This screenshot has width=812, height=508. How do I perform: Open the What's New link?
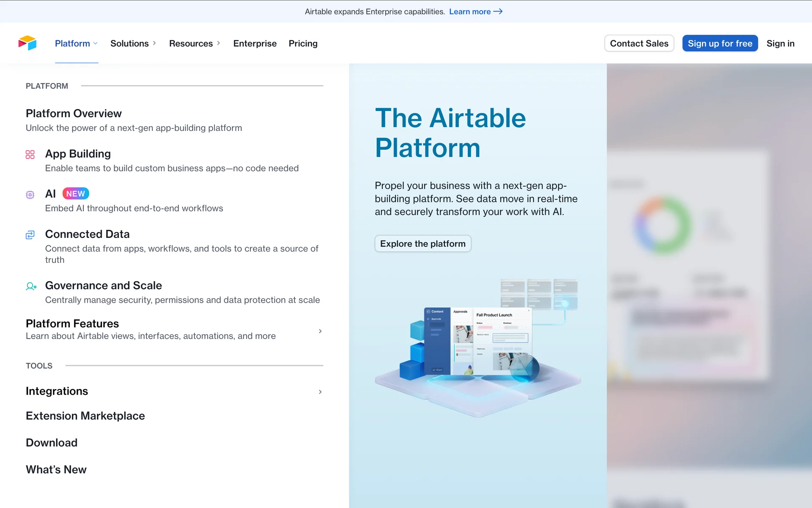pyautogui.click(x=56, y=469)
